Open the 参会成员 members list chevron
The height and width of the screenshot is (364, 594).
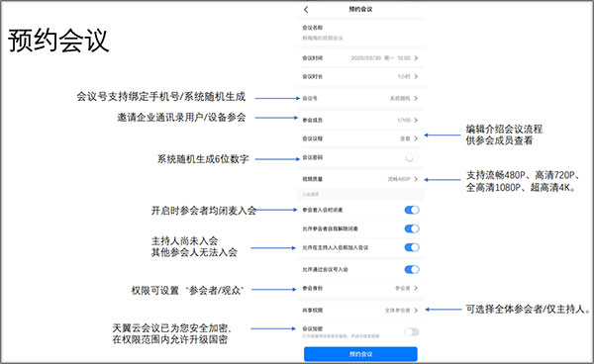(x=416, y=120)
